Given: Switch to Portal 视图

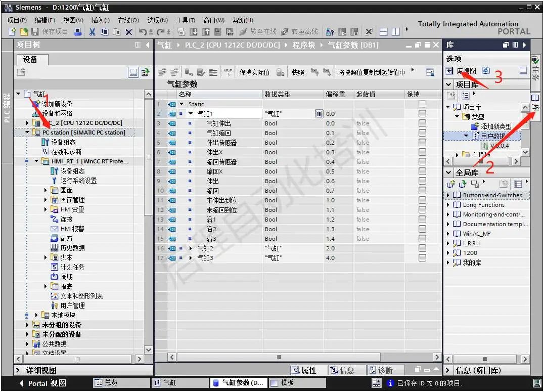Looking at the screenshot, I should (x=42, y=383).
